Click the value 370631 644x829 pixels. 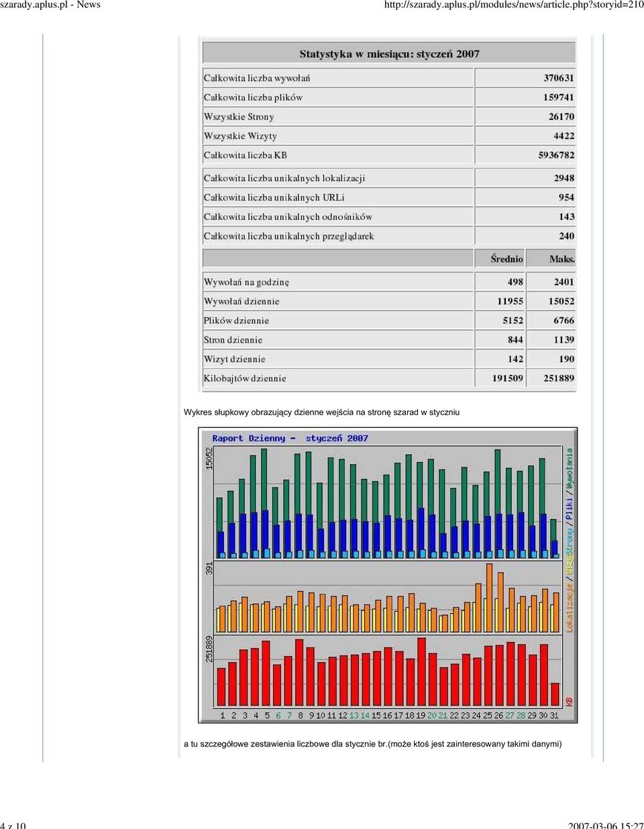559,78
